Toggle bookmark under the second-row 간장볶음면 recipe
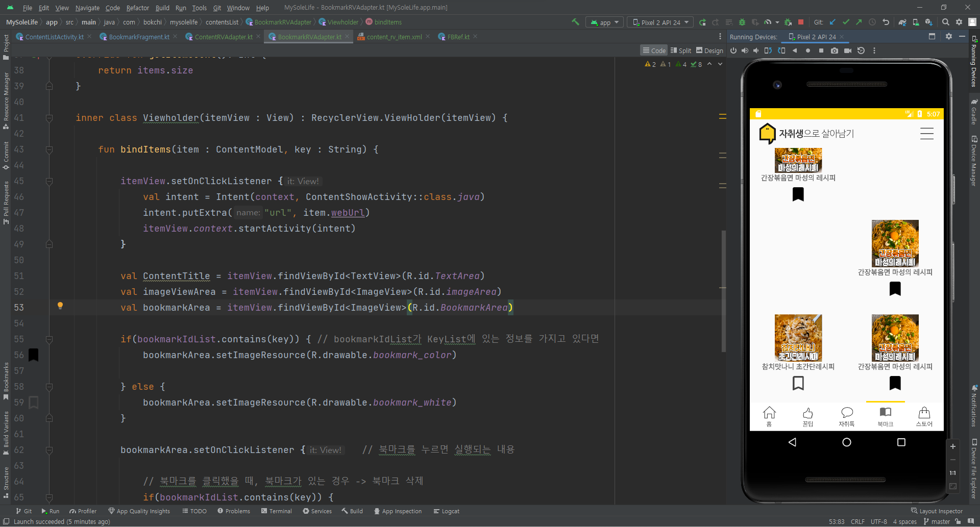The image size is (980, 527). click(x=895, y=289)
